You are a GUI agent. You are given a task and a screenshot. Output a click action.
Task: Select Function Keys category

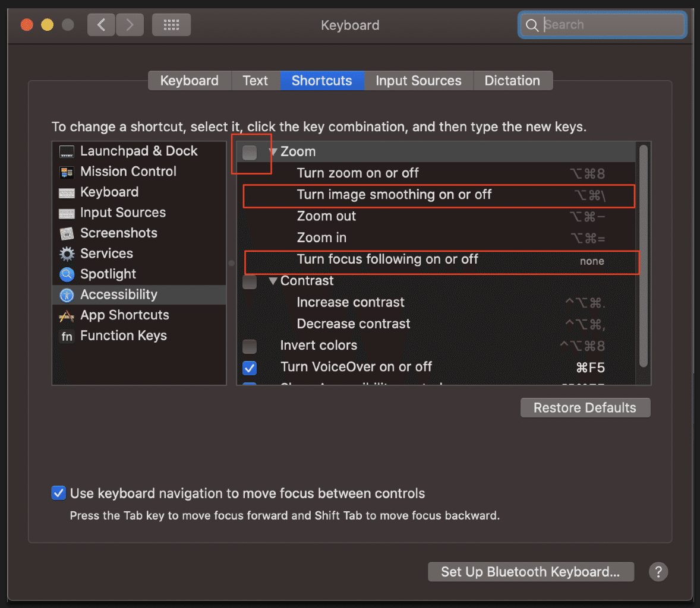pos(139,336)
